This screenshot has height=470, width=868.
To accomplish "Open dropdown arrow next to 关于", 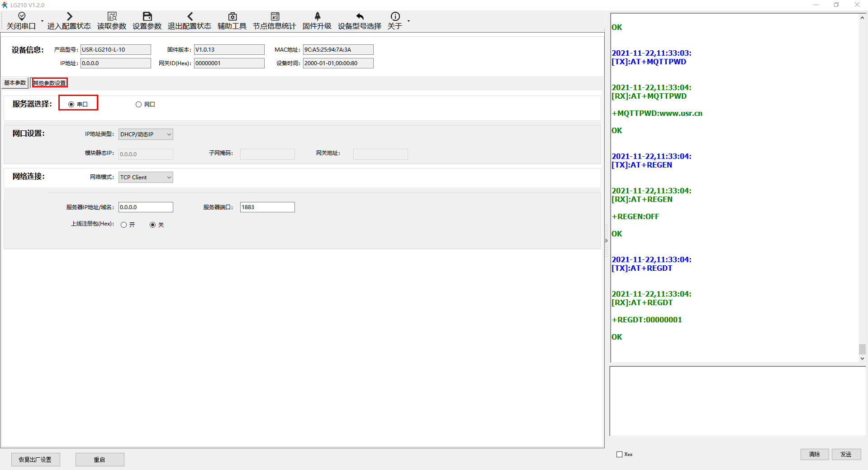I will (x=408, y=21).
